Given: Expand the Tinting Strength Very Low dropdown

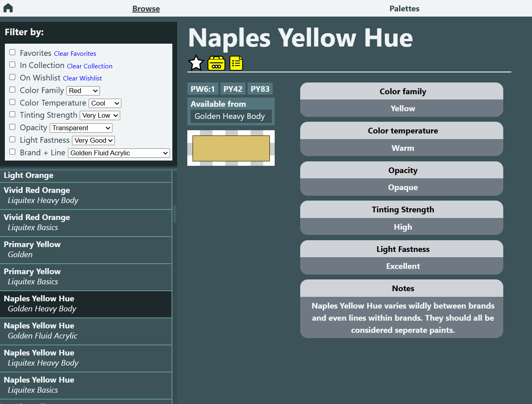Looking at the screenshot, I should [100, 115].
